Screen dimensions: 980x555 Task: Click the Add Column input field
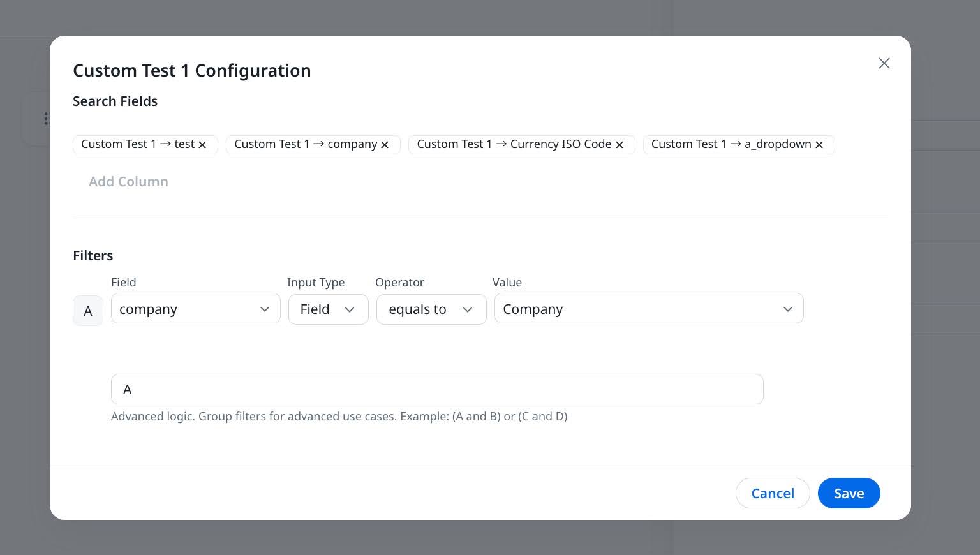128,182
